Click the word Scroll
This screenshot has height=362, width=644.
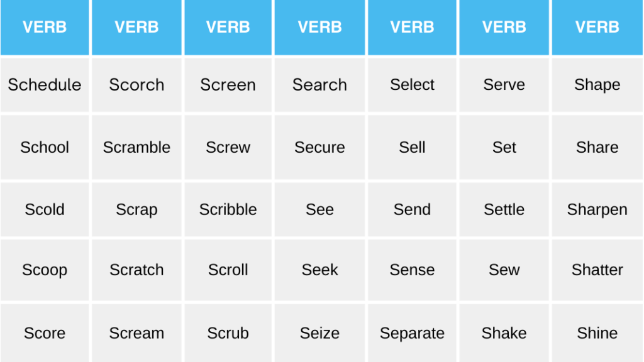tap(228, 270)
